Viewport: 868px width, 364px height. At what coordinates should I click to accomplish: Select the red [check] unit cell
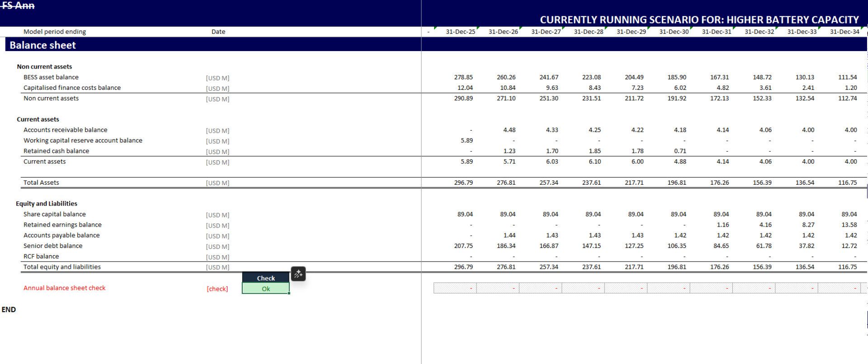coord(217,289)
